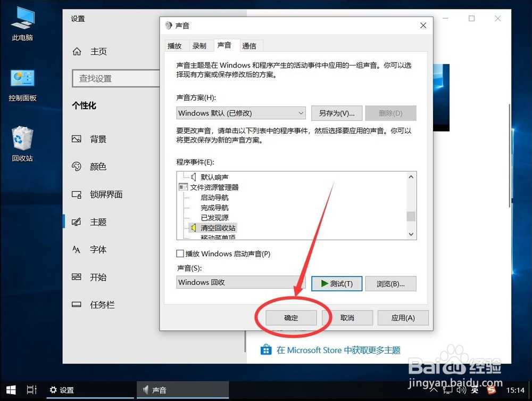Screen dimensions: 532x401
Task: Click the 英 input language indicator
Action: [x=475, y=390]
